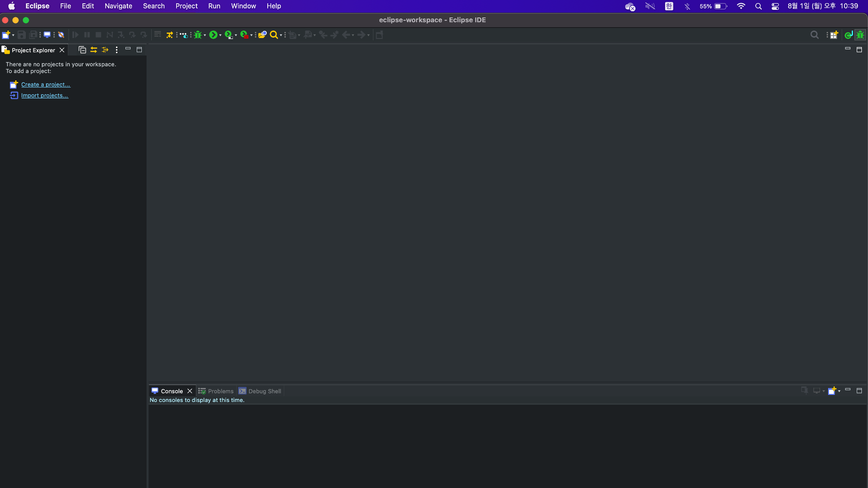Open the Help menu

[x=274, y=6]
